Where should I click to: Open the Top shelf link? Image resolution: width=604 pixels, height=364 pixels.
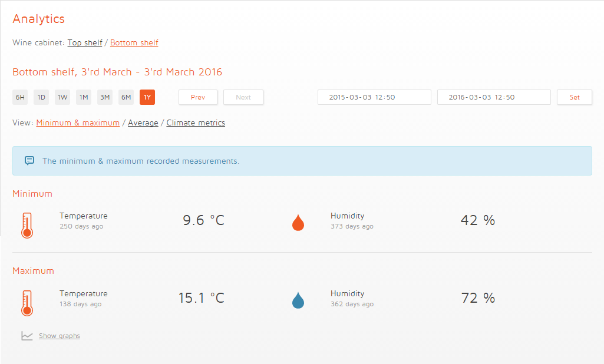tap(85, 43)
